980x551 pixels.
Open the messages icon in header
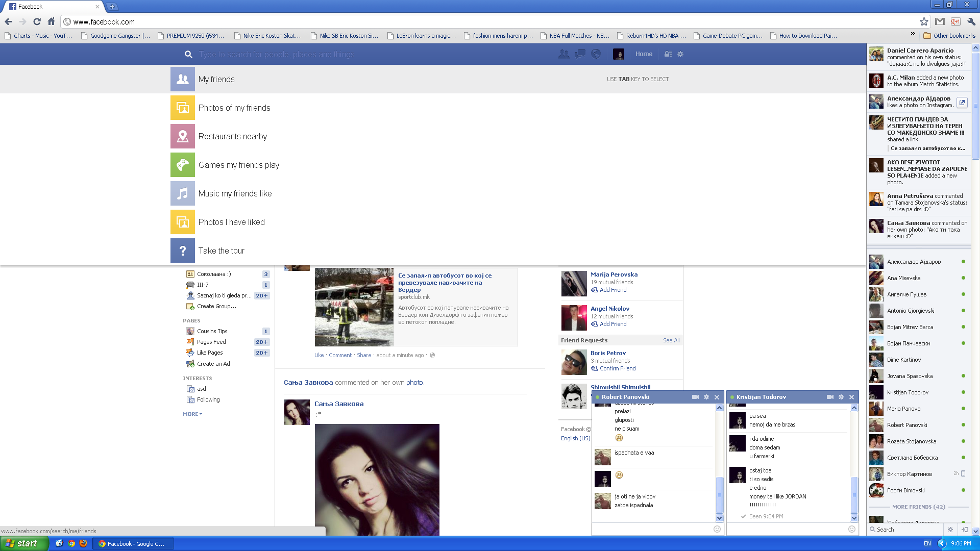coord(580,54)
